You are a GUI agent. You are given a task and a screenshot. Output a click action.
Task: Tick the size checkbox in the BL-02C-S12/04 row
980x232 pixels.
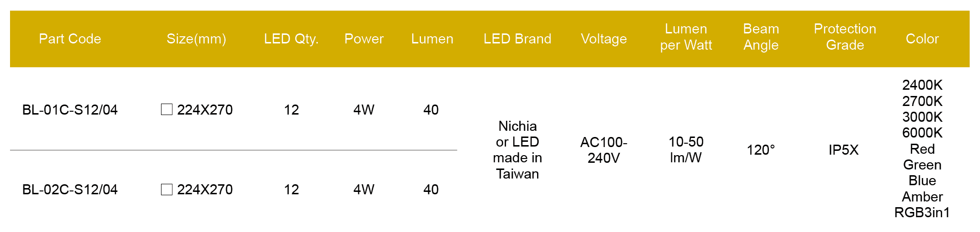167,190
